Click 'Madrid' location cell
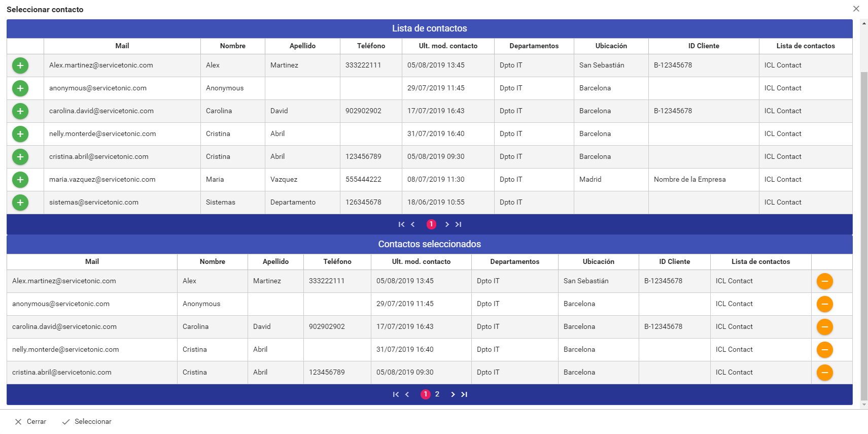Image resolution: width=868 pixels, height=434 pixels. tap(611, 180)
